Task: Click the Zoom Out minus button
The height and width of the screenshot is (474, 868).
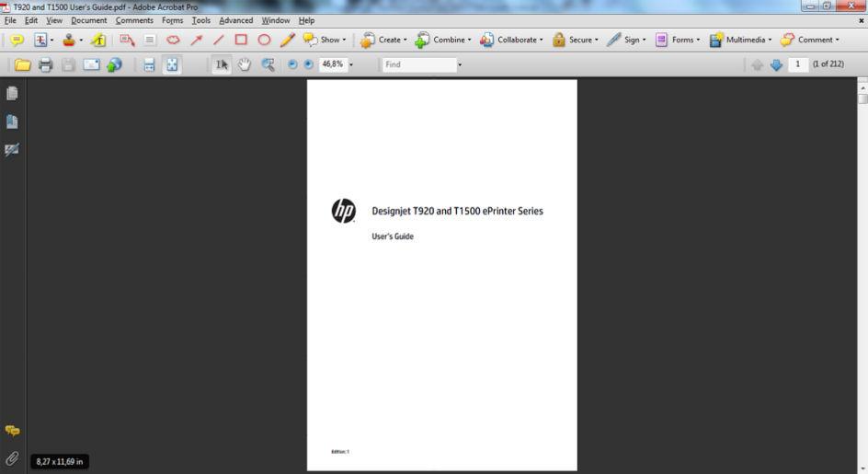Action: [292, 64]
